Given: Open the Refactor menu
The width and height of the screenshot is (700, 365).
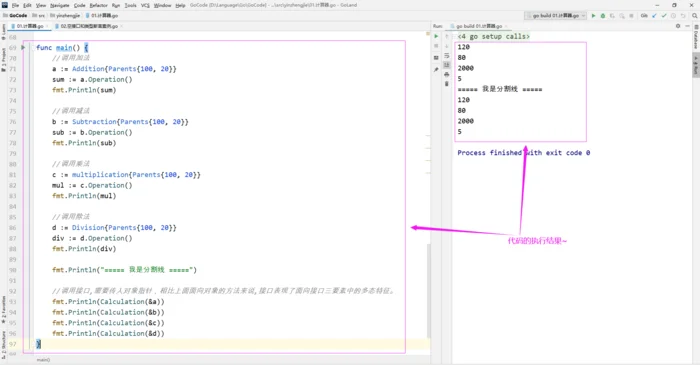Looking at the screenshot, I should point(98,5).
